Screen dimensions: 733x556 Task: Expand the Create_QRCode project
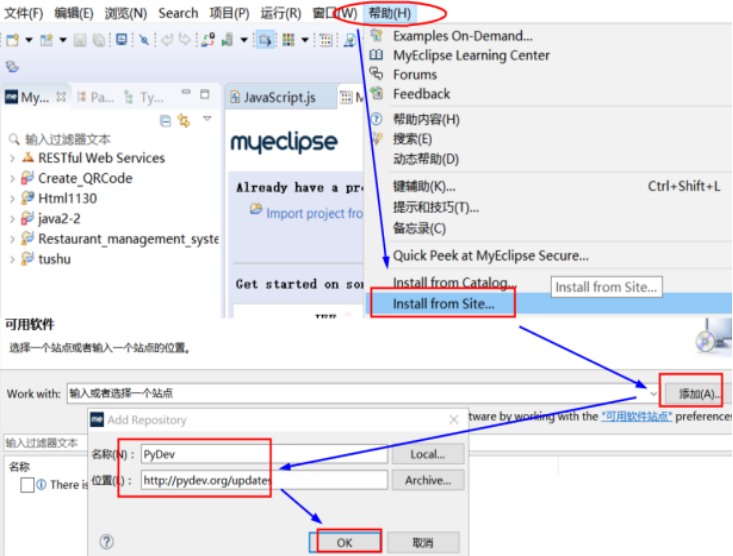pos(12,179)
